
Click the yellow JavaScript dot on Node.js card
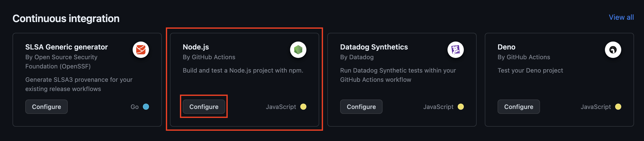(303, 107)
